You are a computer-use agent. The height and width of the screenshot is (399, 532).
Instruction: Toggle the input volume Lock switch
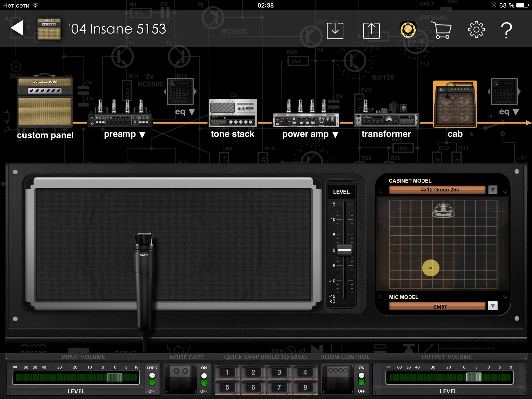[152, 379]
